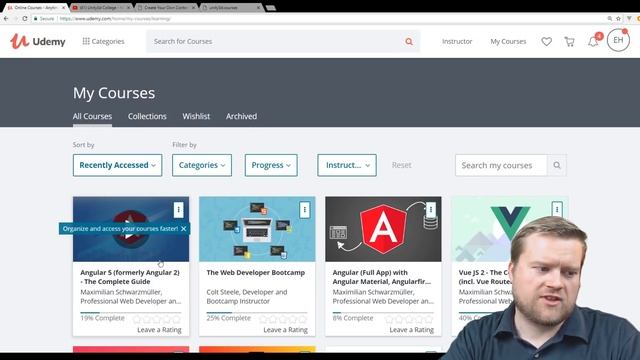The height and width of the screenshot is (360, 640).
Task: Click the red search magnifier icon
Action: click(x=409, y=42)
